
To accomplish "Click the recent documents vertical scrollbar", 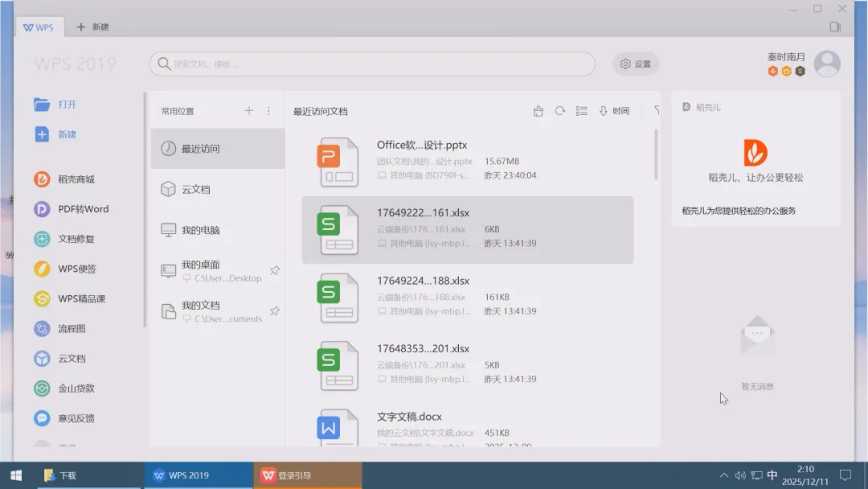I will (656, 155).
